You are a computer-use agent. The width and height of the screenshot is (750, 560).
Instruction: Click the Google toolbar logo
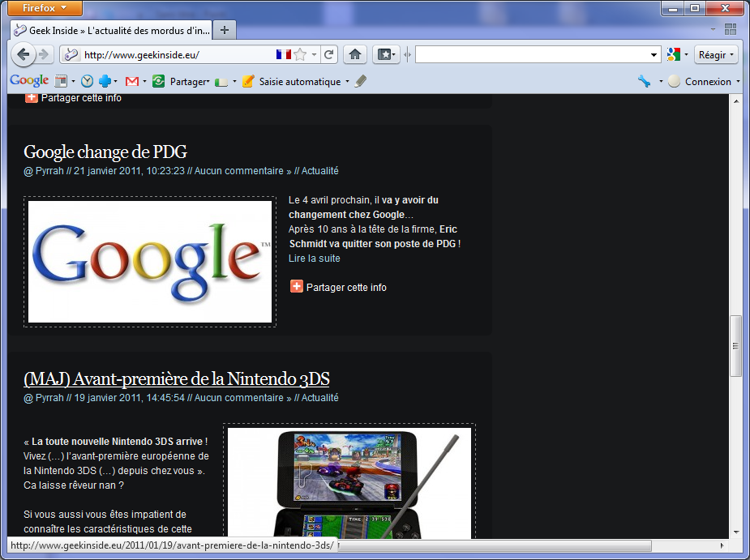29,81
